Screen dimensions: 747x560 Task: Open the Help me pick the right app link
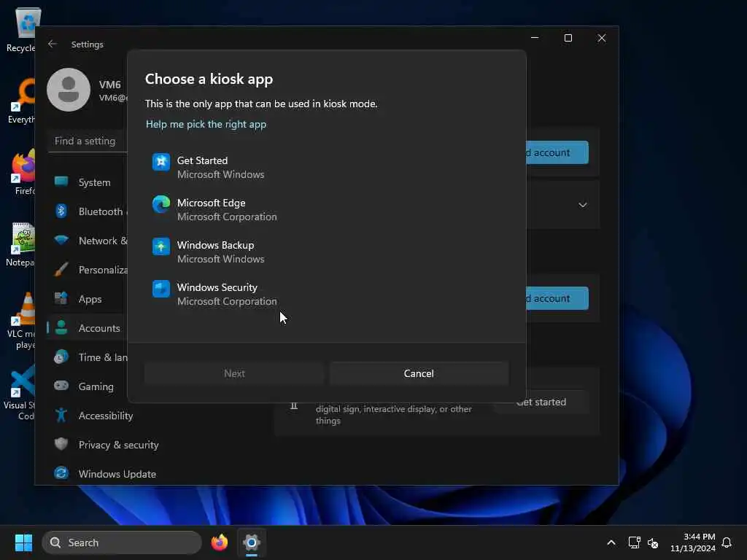click(x=206, y=124)
